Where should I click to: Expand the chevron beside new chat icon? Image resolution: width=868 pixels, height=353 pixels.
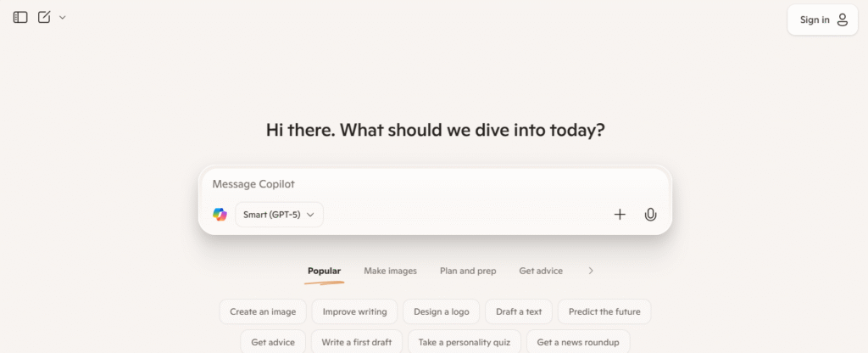(x=63, y=17)
